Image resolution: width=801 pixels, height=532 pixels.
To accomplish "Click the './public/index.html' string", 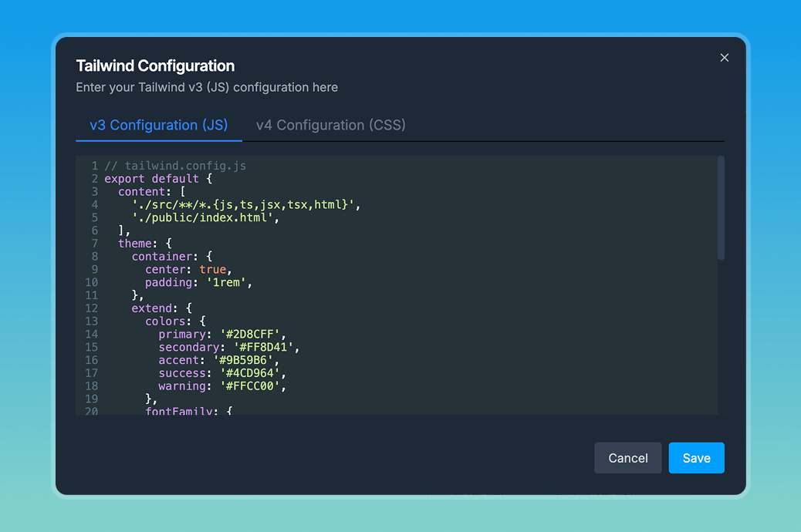I will (x=203, y=217).
